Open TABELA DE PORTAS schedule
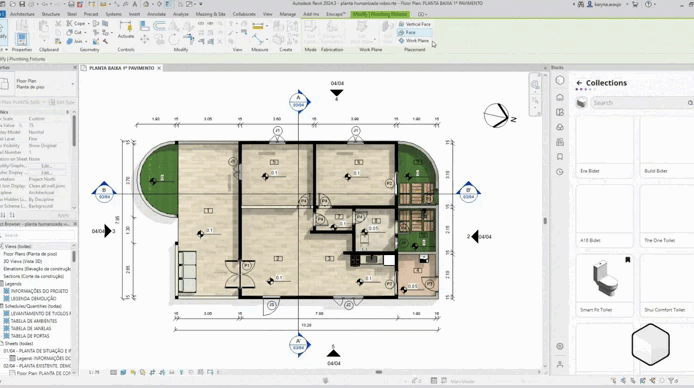 click(30, 336)
